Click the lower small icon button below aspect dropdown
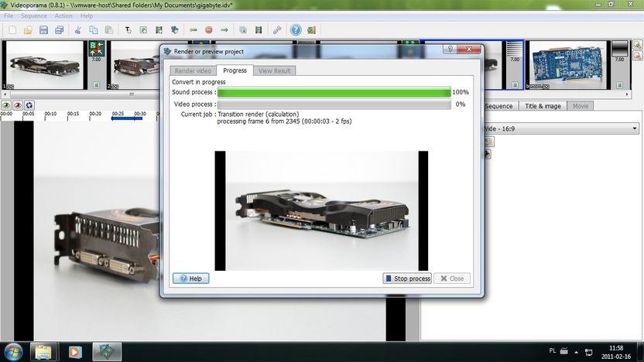Viewport: 644px width, 362px height. click(x=487, y=154)
